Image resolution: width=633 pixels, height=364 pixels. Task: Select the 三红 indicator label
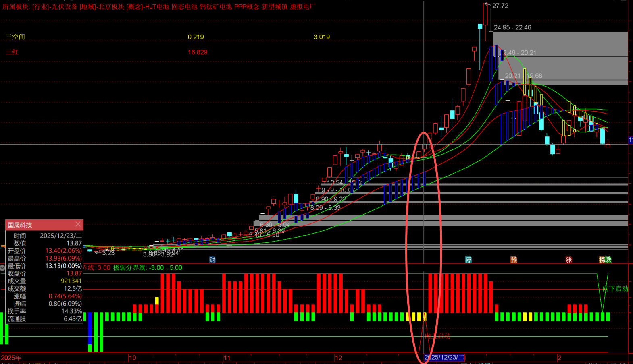tap(12, 52)
